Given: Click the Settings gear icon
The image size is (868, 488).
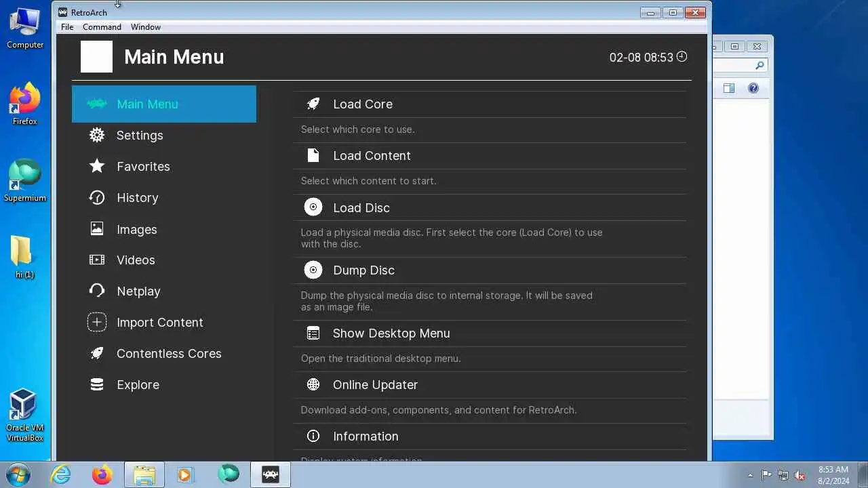Looking at the screenshot, I should pos(97,135).
